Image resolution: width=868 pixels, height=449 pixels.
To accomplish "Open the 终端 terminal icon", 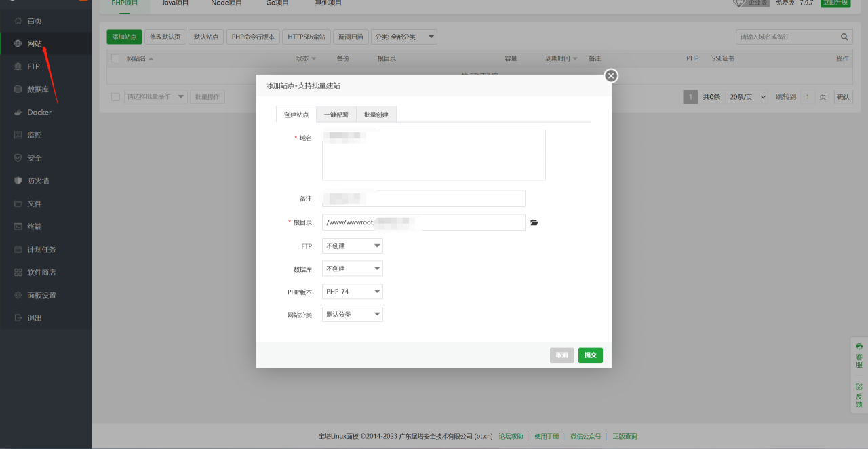I will click(x=18, y=227).
